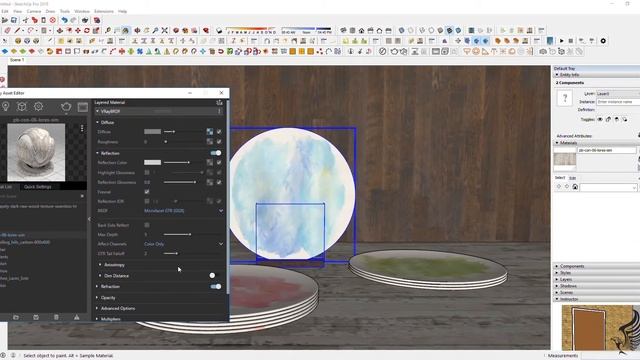Click the material thumbnail in Materials panel
640x360 pixels.
click(x=565, y=159)
